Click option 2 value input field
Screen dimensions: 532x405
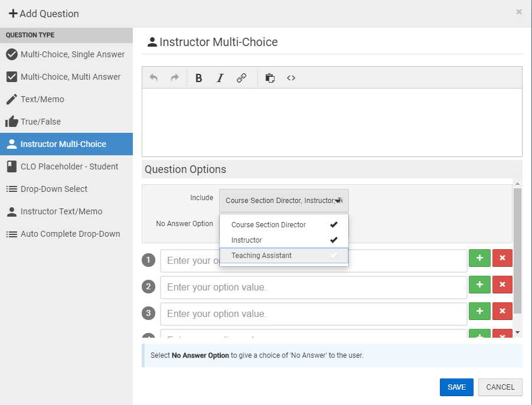pos(314,288)
